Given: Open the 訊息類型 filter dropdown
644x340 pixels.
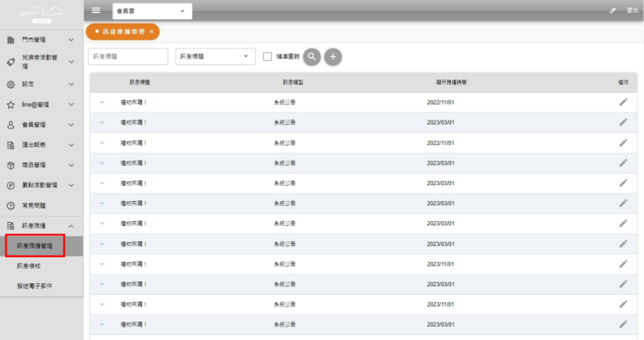Looking at the screenshot, I should [216, 56].
